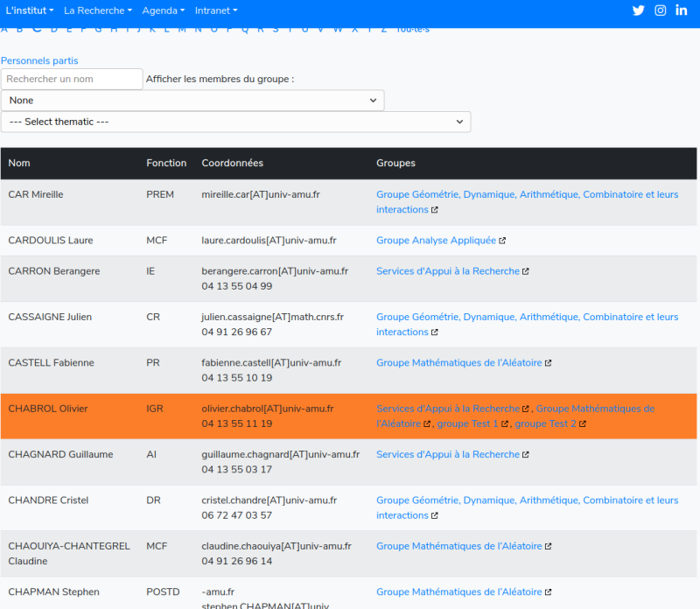Click external-link icon in CASTELL Fabienne row
This screenshot has height=609, width=700.
point(548,363)
